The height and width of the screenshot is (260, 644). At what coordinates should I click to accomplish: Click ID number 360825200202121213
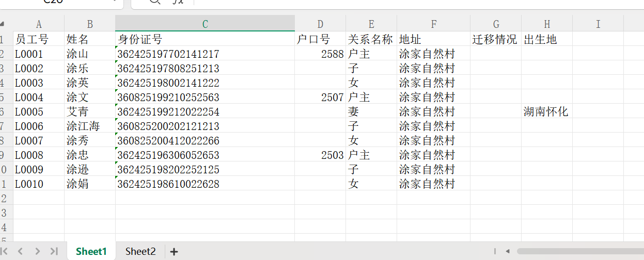pyautogui.click(x=205, y=126)
